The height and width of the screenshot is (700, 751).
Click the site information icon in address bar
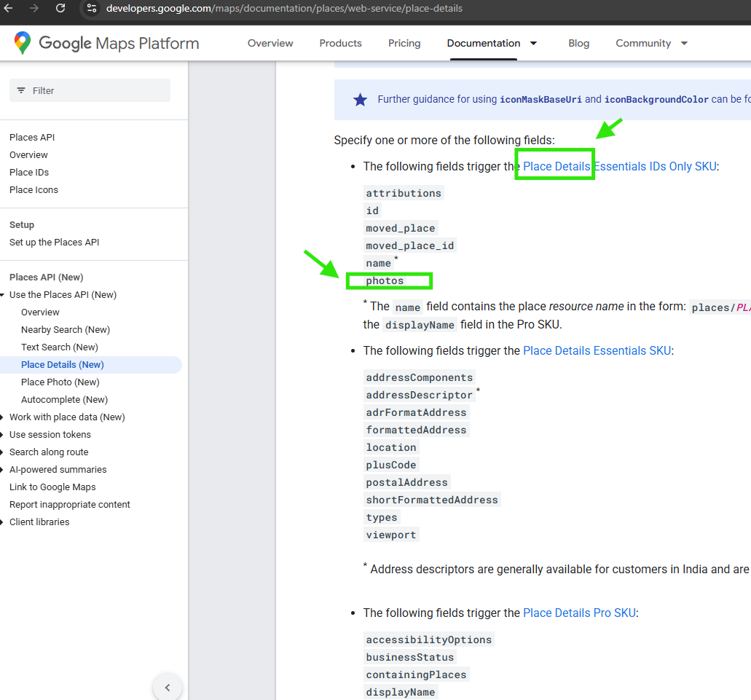[x=92, y=9]
